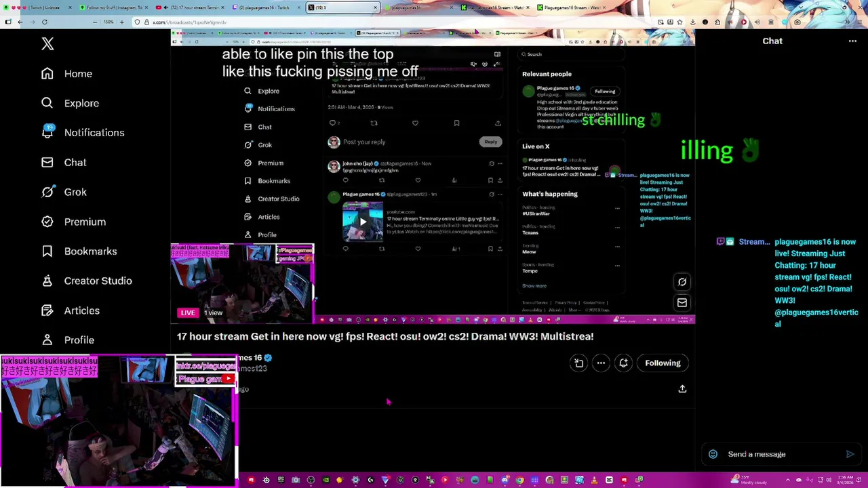Screen dimensions: 868x488
Task: Open Premium in X sidebar
Action: pos(73,222)
